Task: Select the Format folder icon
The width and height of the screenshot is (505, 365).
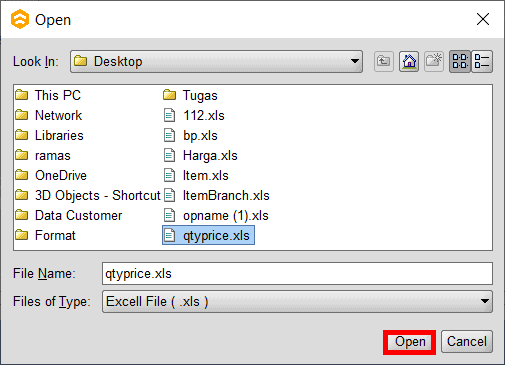Action: 22,235
